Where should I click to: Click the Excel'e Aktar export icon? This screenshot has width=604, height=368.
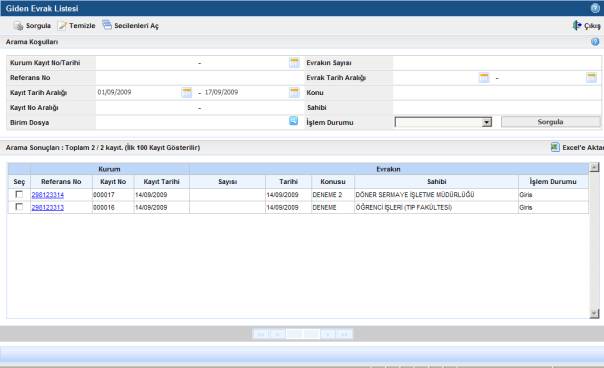click(x=555, y=147)
